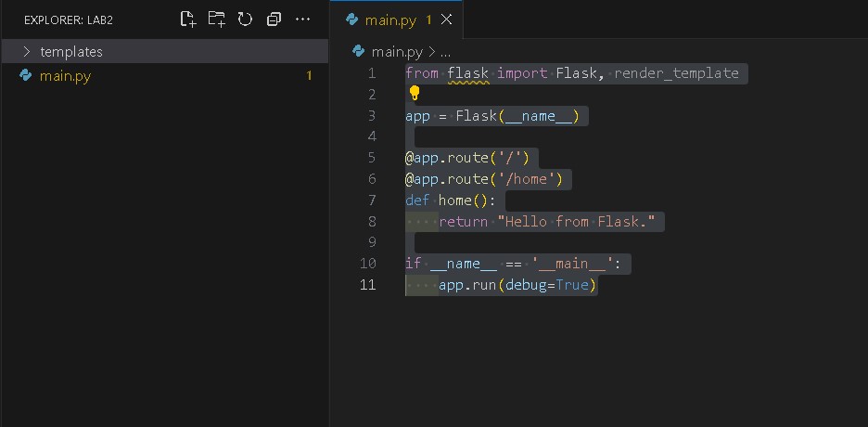Click line number 5 in the gutter
The image size is (868, 427).
tap(371, 158)
